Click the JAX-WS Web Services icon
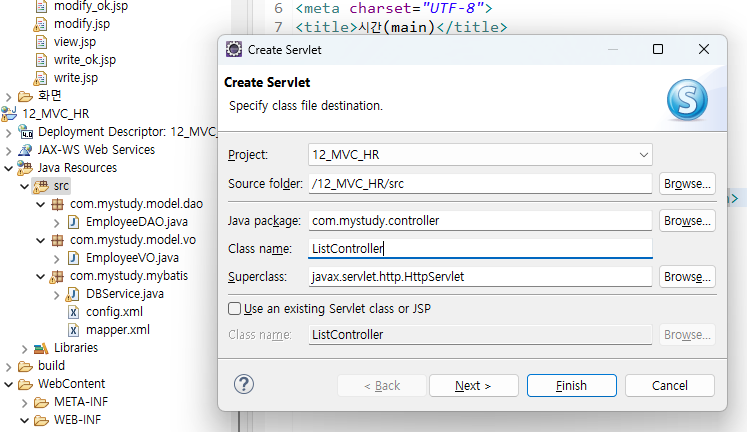Screen dimensions: 747x432 click(25, 150)
